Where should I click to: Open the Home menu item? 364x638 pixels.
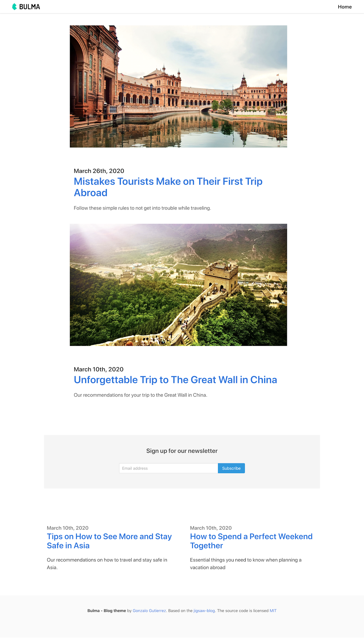pyautogui.click(x=345, y=7)
